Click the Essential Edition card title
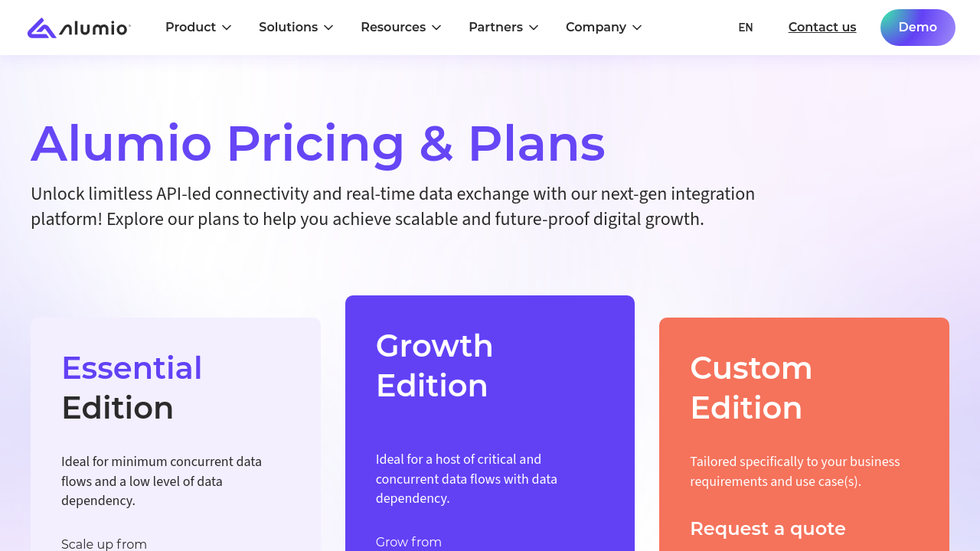This screenshot has height=551, width=980. [x=132, y=388]
